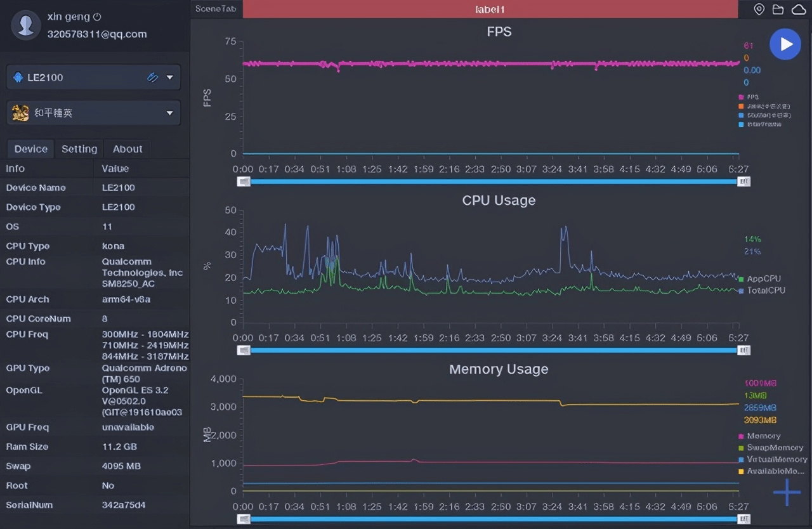Screen dimensions: 812x529
Task: Toggle the AvailableMemory series legend
Action: tap(771, 471)
